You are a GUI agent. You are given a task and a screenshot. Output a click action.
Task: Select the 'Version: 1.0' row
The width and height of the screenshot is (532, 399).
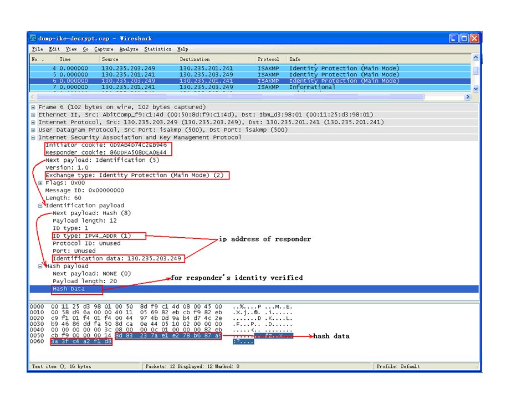click(67, 167)
